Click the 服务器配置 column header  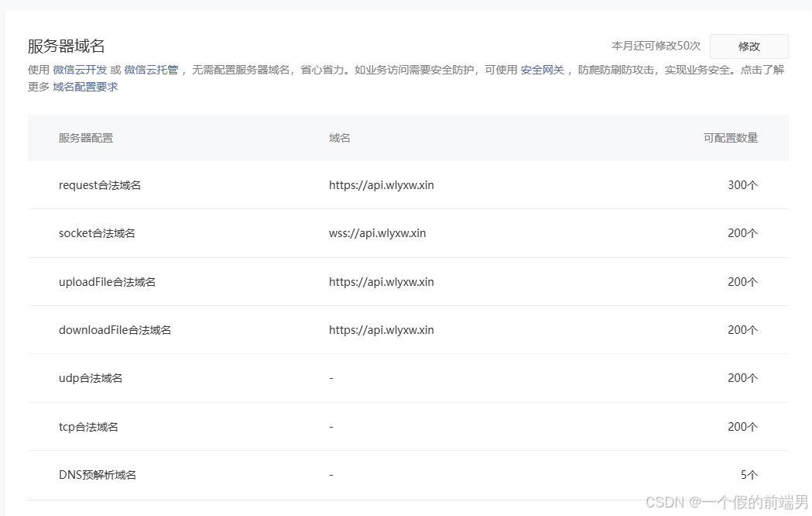[x=86, y=139]
